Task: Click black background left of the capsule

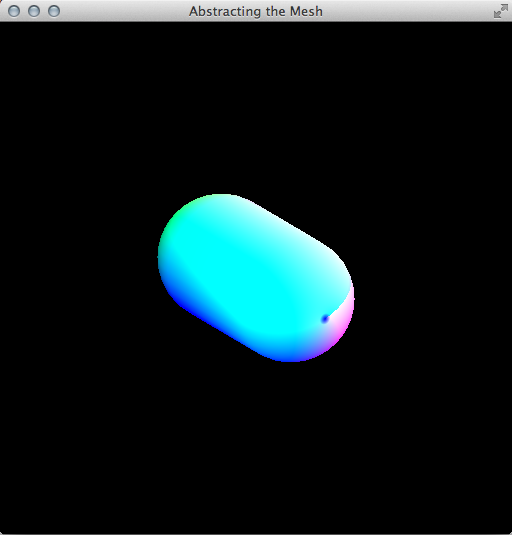Action: (x=78, y=276)
